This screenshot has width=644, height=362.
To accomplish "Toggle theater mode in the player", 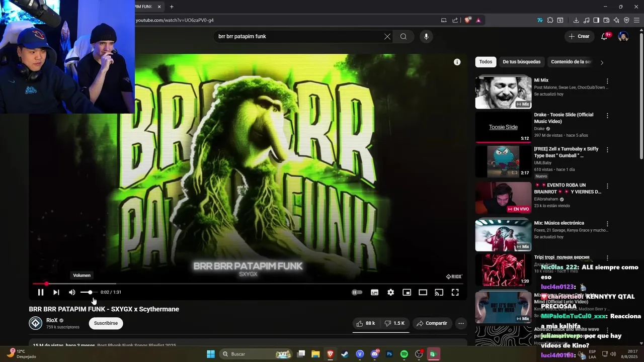I will click(x=423, y=292).
